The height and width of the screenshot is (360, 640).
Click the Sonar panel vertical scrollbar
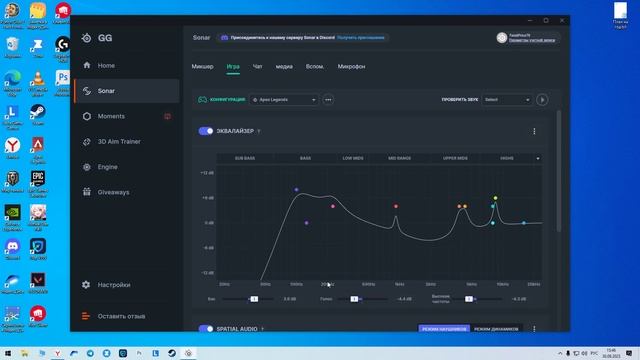559,171
